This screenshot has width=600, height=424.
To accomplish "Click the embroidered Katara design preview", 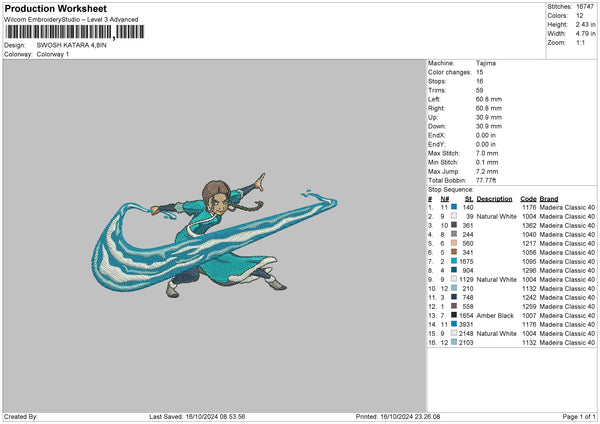I will click(214, 236).
